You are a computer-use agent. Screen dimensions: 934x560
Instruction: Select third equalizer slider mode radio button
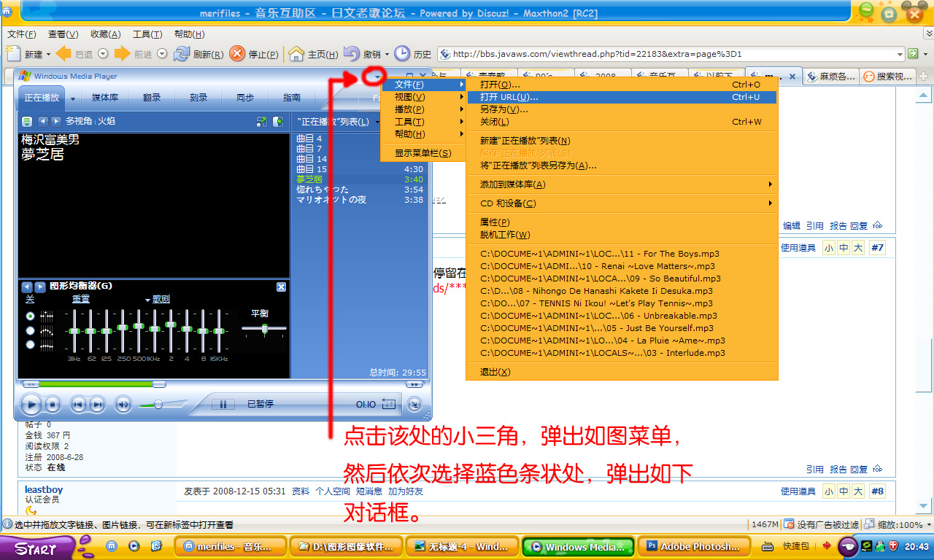[30, 345]
